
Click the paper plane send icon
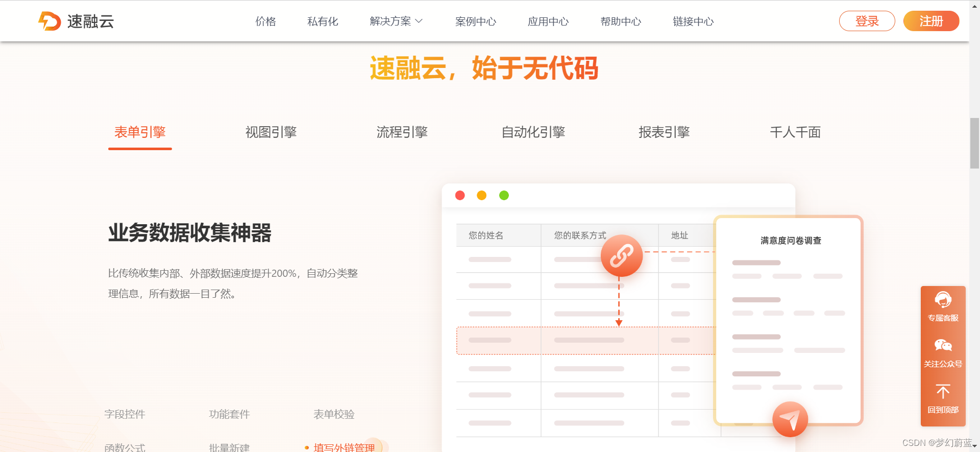coord(790,419)
